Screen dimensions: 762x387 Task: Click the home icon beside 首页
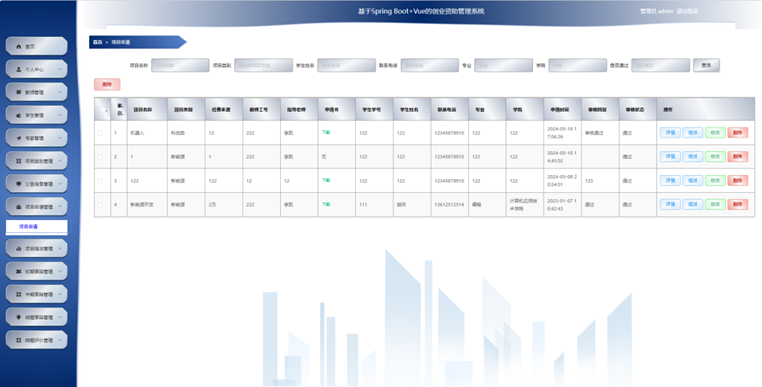(19, 47)
